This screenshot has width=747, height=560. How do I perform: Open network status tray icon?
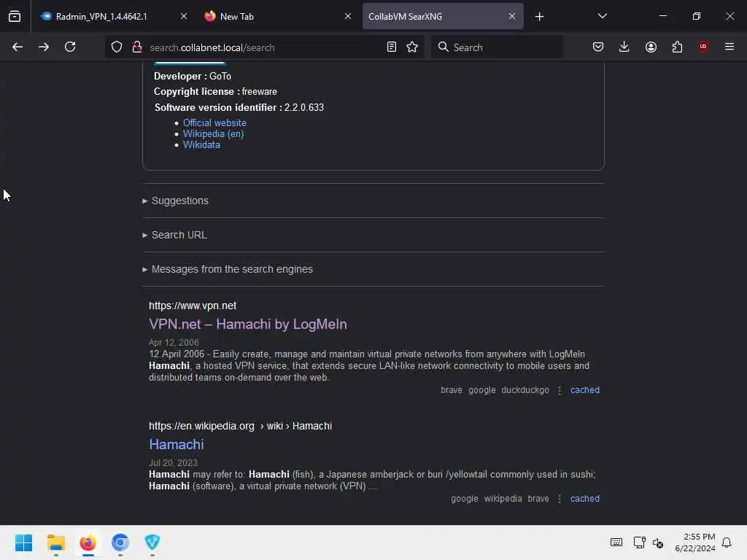(x=639, y=542)
